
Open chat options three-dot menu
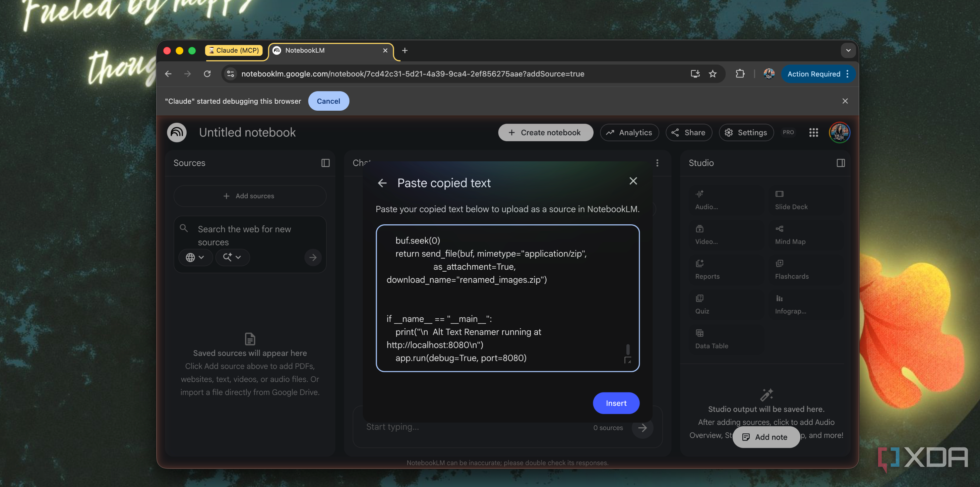pos(657,163)
